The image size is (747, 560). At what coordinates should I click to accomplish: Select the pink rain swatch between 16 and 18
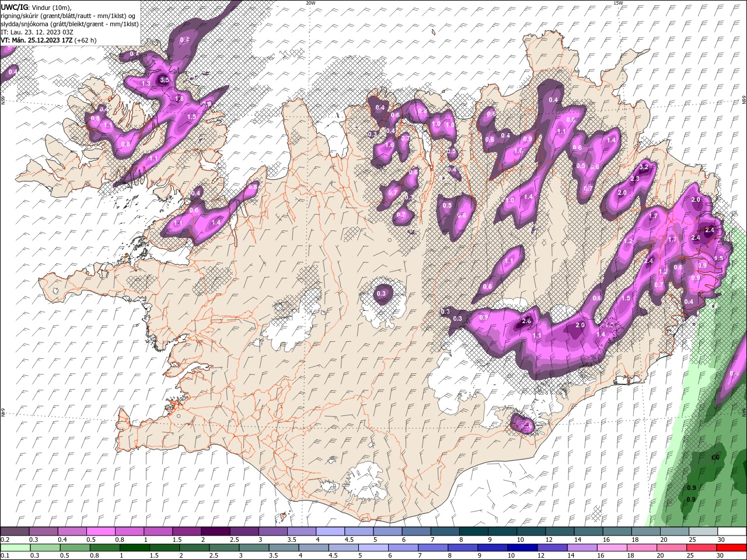point(612,547)
